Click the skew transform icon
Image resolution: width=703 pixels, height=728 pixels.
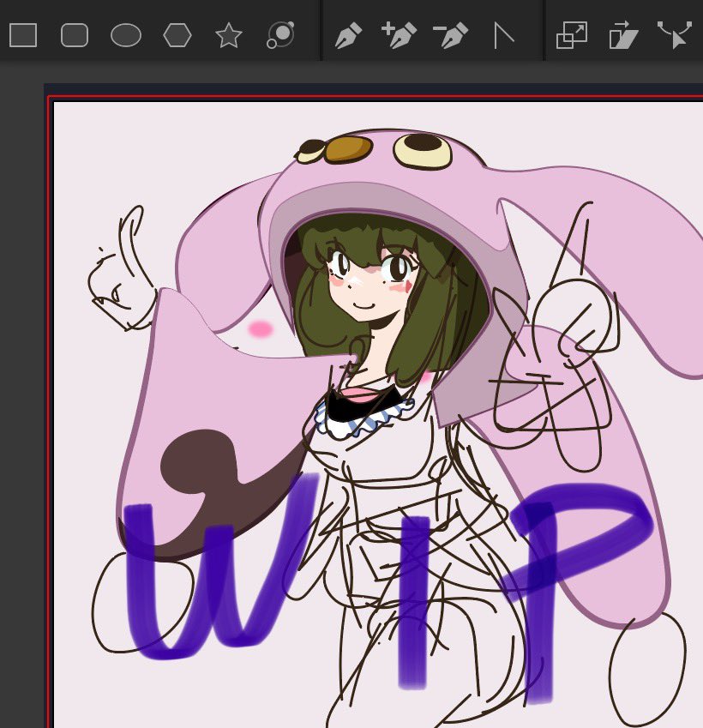tap(623, 35)
